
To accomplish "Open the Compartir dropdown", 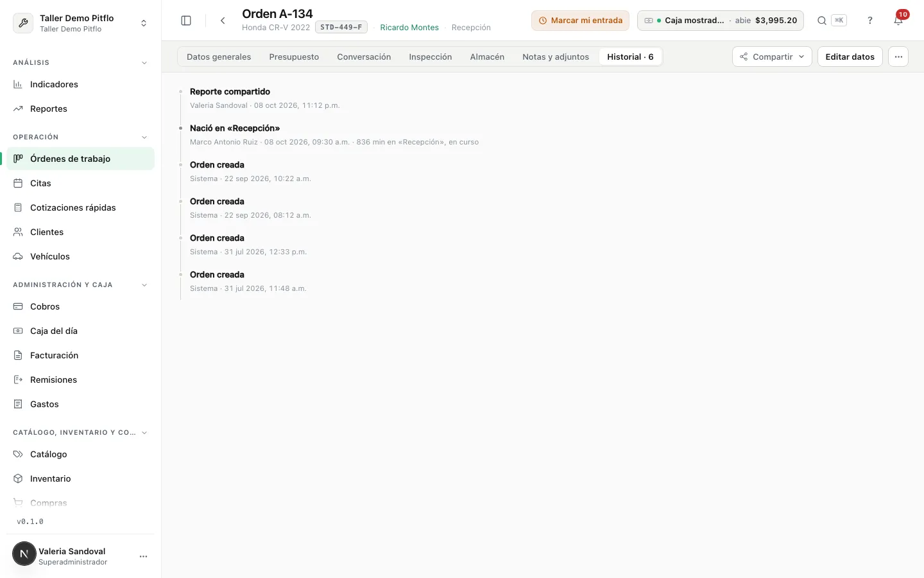I will coord(772,57).
